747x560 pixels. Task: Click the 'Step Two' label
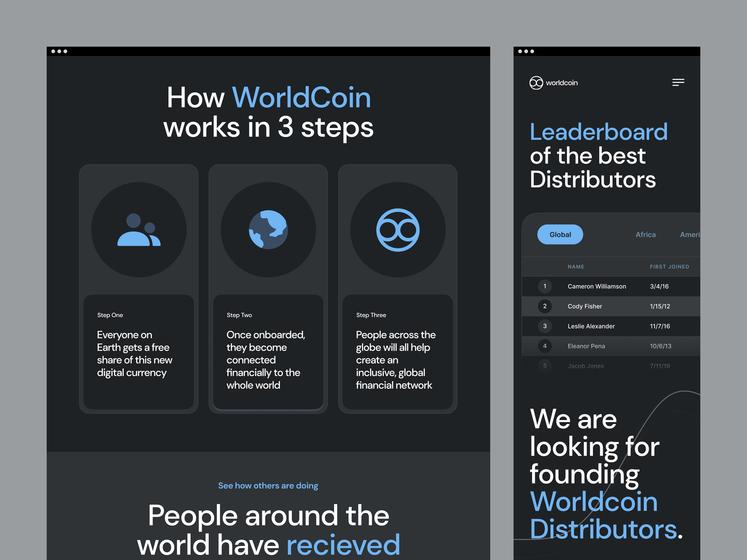click(x=239, y=315)
